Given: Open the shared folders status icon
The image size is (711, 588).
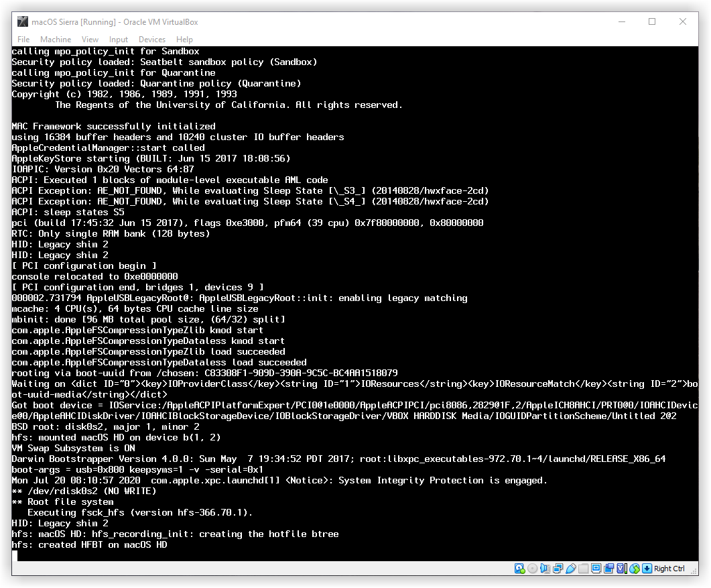Looking at the screenshot, I should click(x=583, y=569).
